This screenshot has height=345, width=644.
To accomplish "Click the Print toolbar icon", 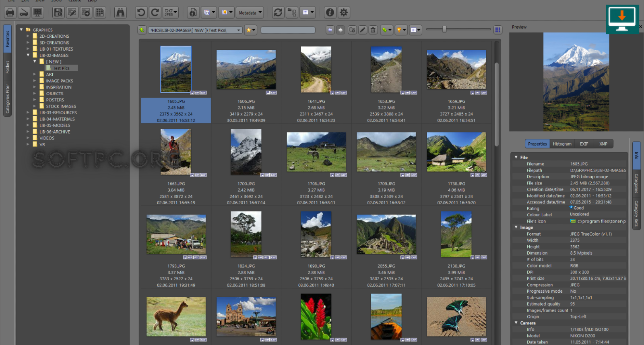I will [10, 12].
